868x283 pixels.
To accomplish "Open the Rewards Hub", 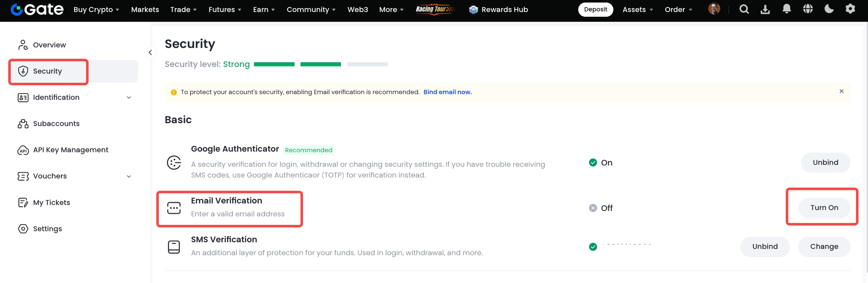I will (498, 9).
